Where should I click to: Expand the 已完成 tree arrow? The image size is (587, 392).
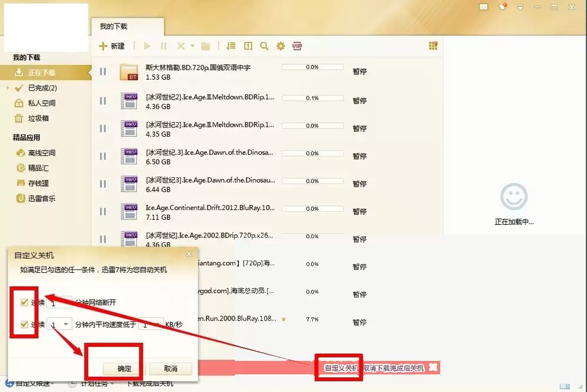(8, 88)
